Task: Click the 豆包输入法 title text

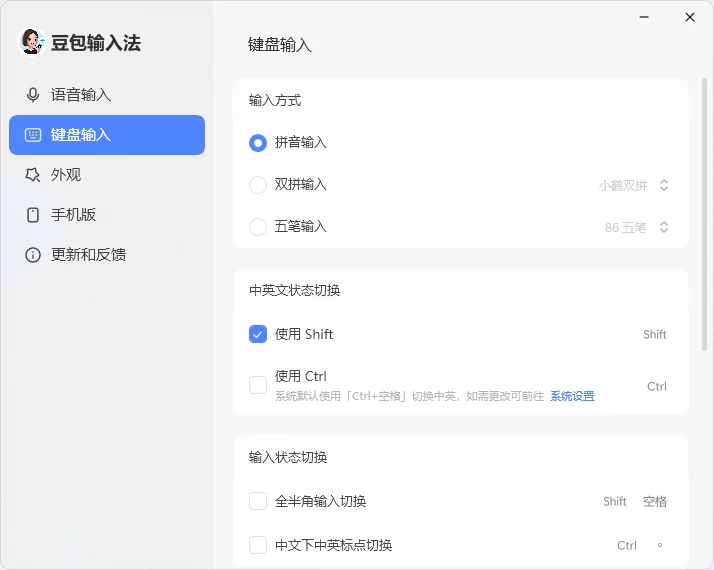Action: tap(96, 43)
